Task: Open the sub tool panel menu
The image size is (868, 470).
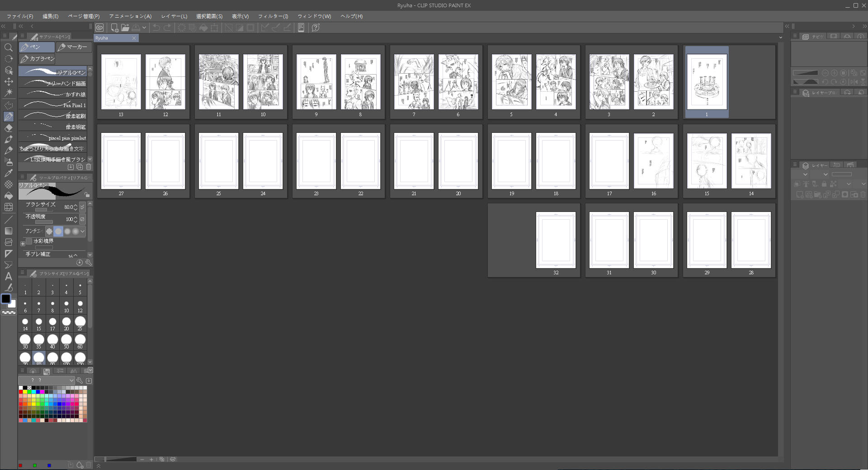Action: 22,36
